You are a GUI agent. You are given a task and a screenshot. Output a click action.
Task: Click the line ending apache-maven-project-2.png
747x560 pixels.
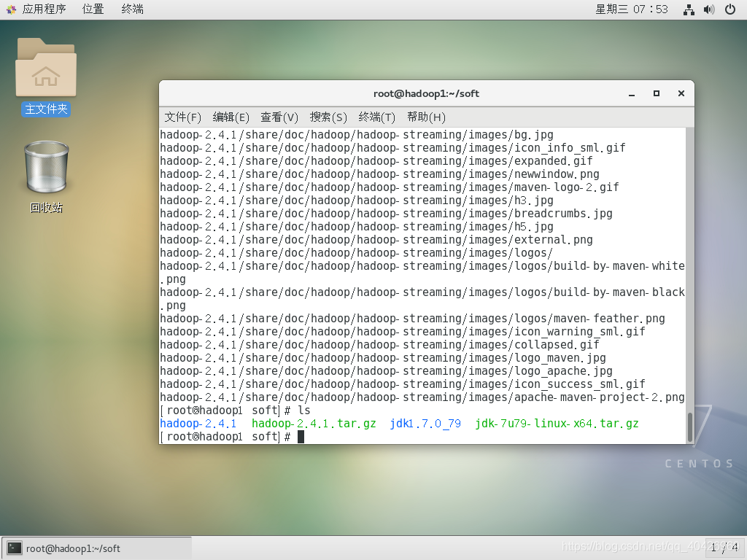point(422,397)
